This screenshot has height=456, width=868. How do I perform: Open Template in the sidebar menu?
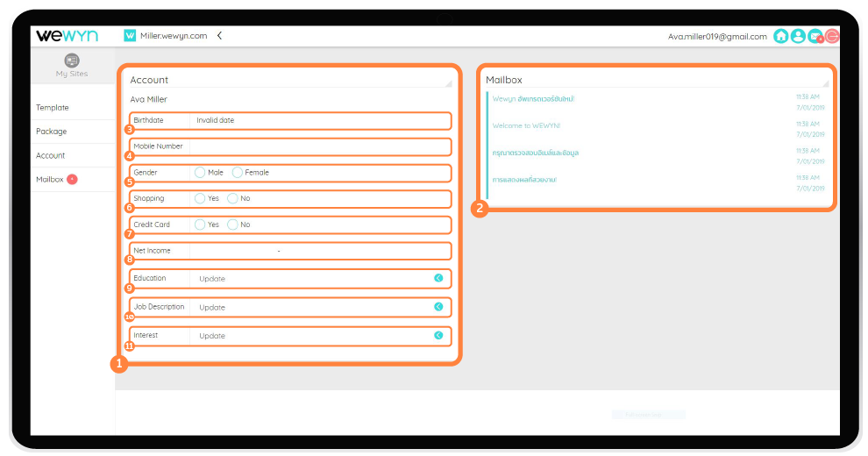53,108
